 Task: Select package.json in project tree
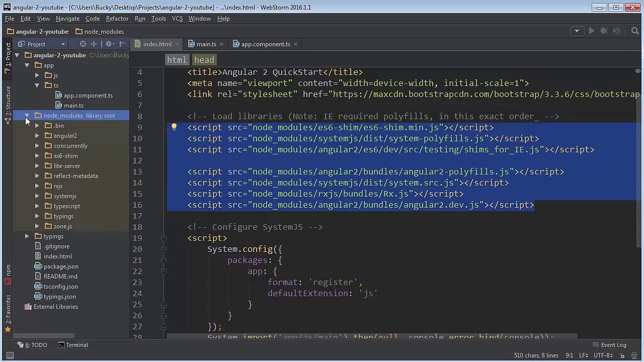tap(56, 266)
